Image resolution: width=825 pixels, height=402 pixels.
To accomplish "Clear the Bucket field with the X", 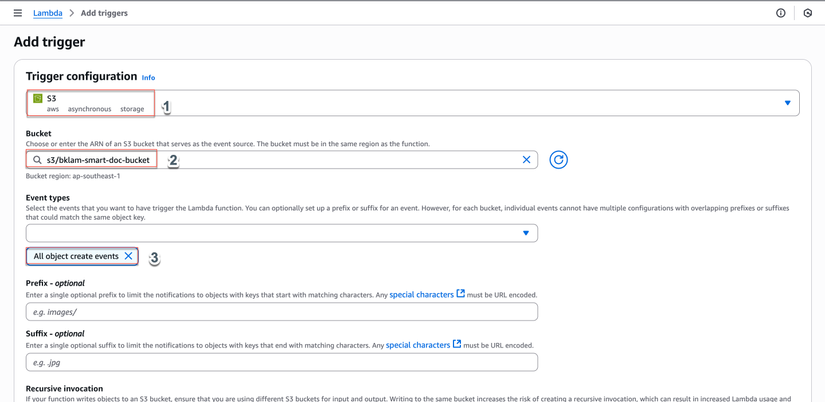I will [526, 160].
